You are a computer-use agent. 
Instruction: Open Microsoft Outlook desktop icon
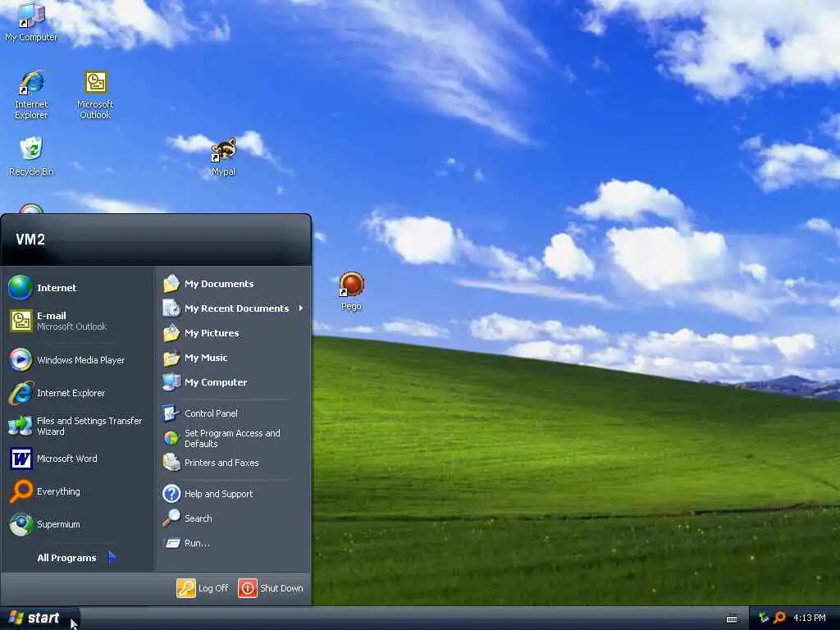[x=95, y=95]
